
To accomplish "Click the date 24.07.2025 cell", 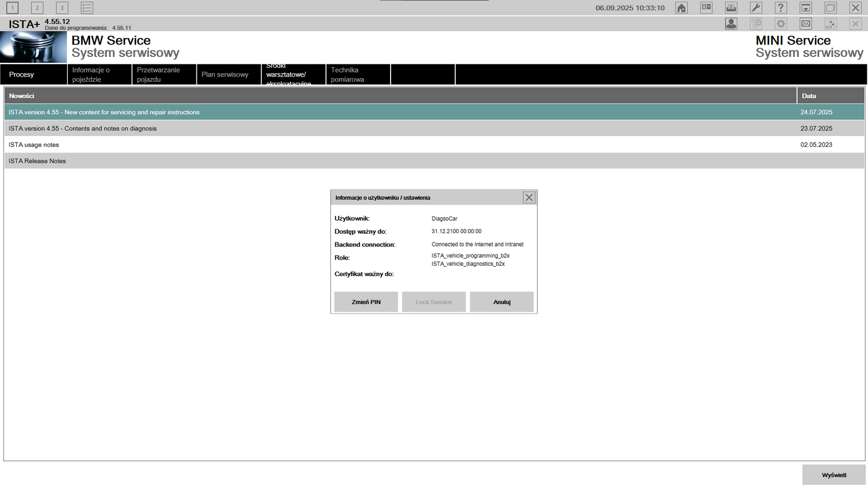I will 816,112.
